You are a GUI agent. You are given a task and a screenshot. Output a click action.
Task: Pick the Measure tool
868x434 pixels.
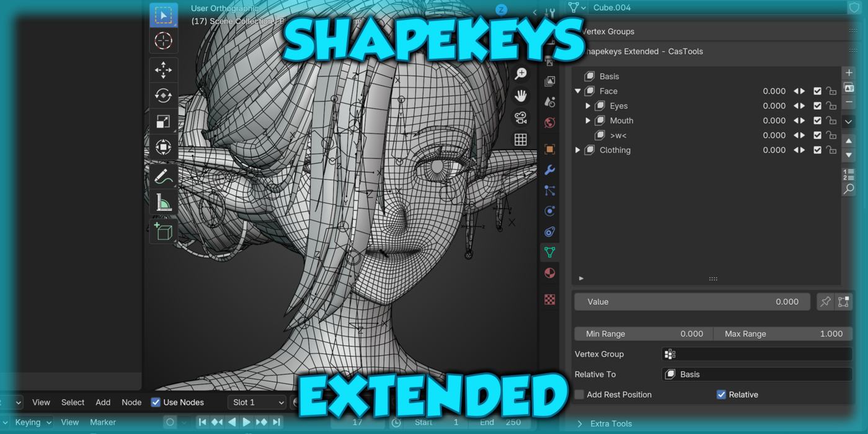click(x=163, y=202)
